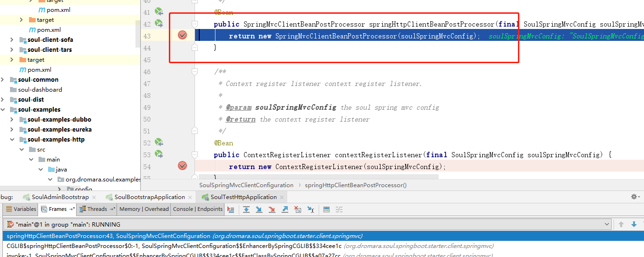Viewport: 644px width, 257px height.
Task: Expand the soul-client-tars module
Action: [12, 50]
